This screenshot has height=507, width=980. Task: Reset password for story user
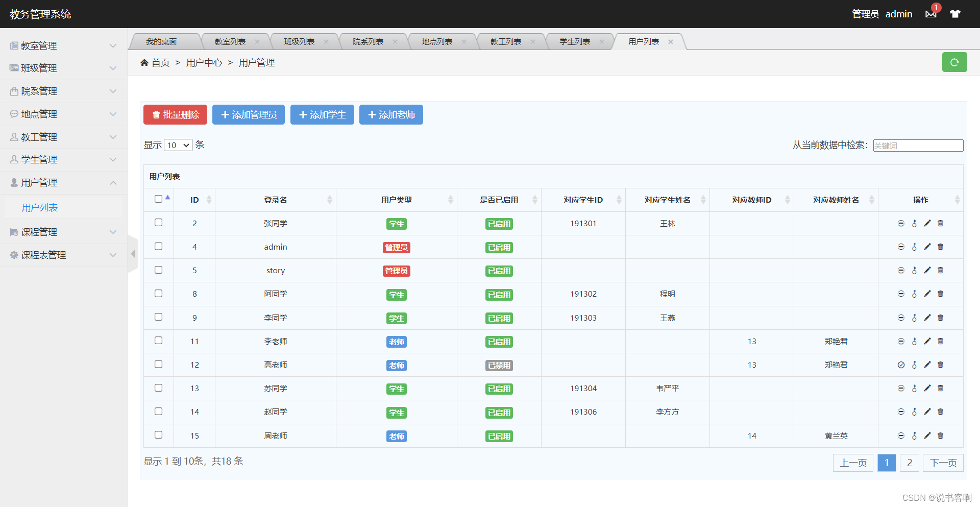coord(914,270)
